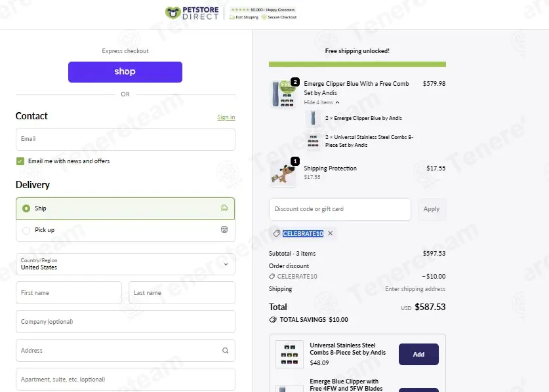The height and width of the screenshot is (392, 549).
Task: Click the First name field
Action: pyautogui.click(x=69, y=292)
